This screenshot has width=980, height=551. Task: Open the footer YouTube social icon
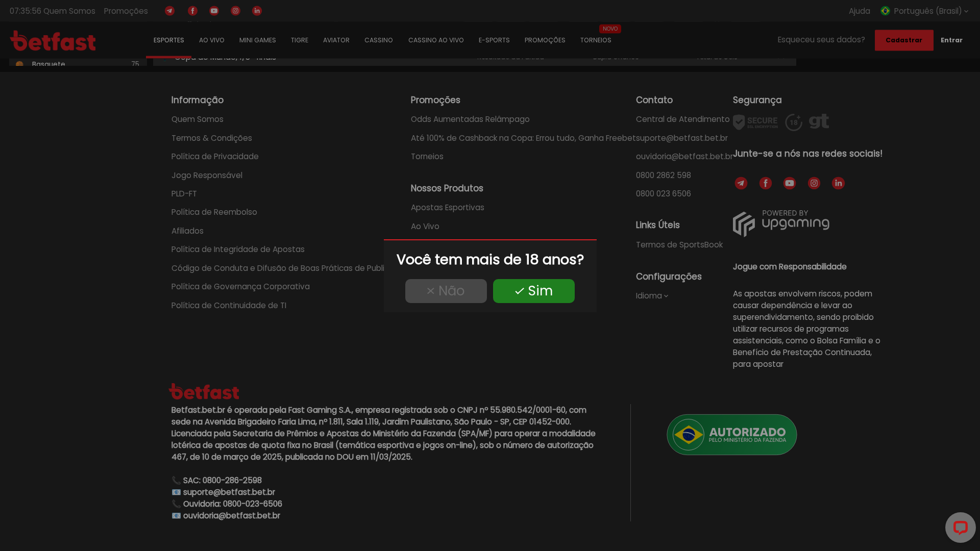point(790,183)
